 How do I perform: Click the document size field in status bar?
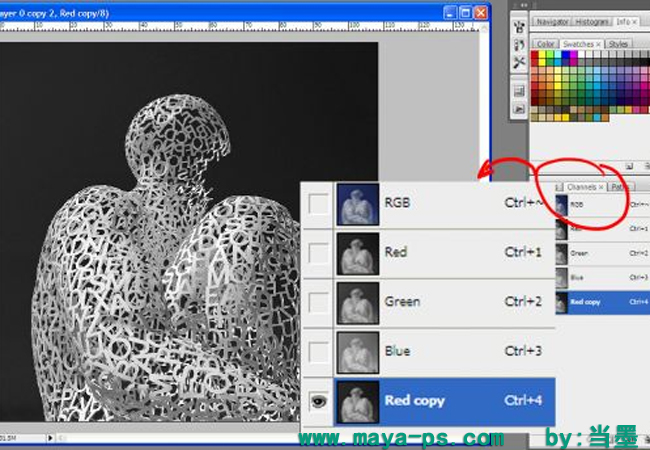23,438
